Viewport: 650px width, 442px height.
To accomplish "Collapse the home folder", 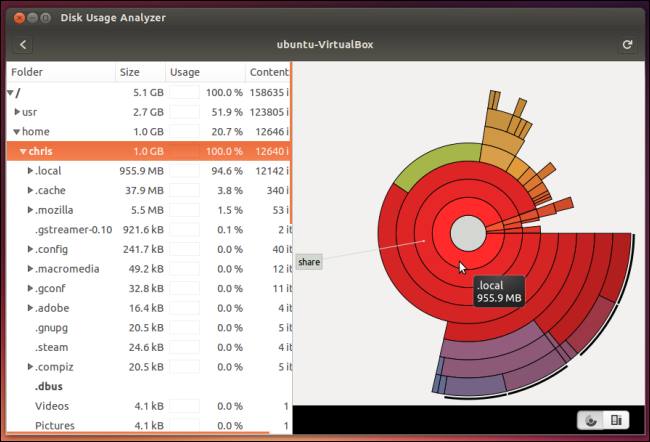I will pyautogui.click(x=17, y=132).
